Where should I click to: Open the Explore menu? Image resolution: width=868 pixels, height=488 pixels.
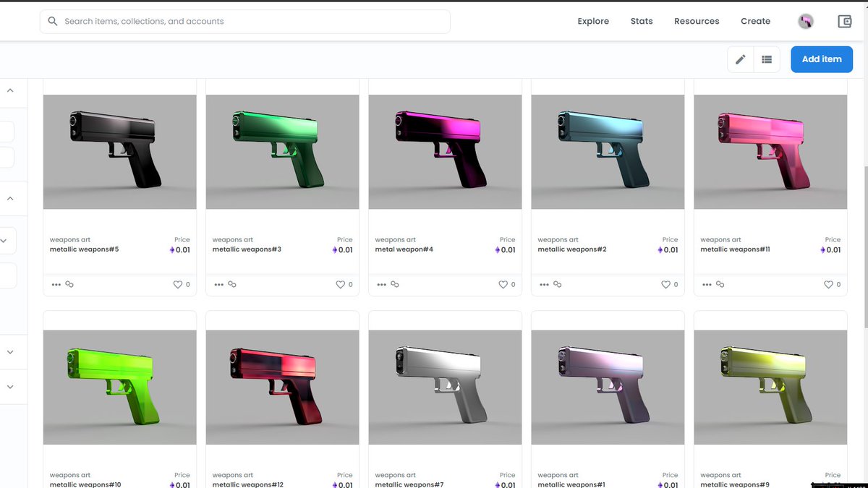(x=593, y=22)
